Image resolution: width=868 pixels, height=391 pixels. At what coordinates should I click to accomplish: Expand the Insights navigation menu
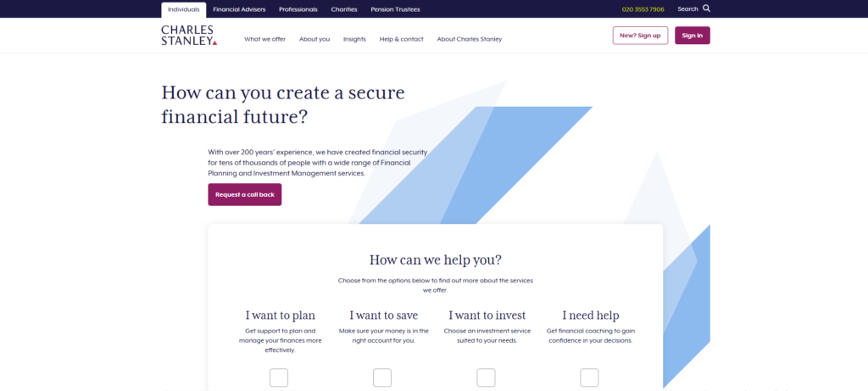(x=354, y=39)
